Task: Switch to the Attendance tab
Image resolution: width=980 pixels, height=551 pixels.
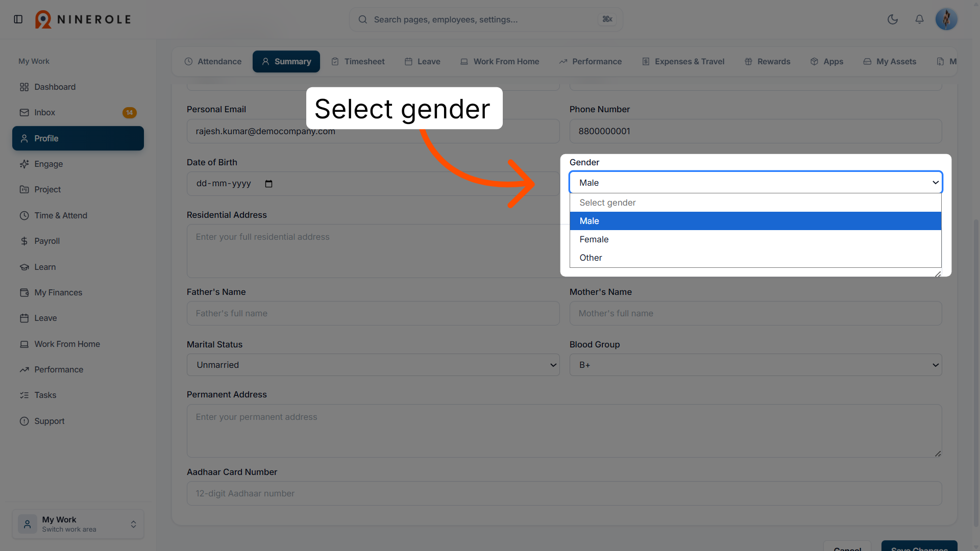Action: (x=213, y=61)
